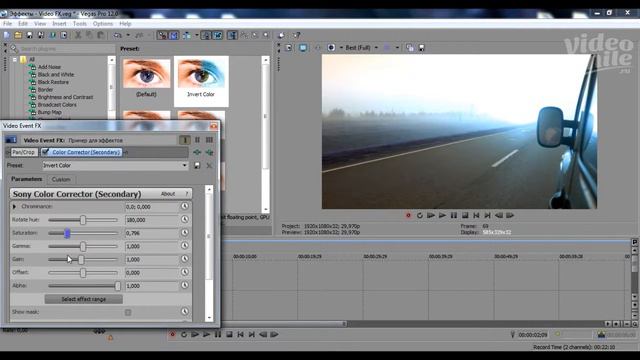
Task: Animate the Gamma clock icon
Action: click(x=184, y=246)
